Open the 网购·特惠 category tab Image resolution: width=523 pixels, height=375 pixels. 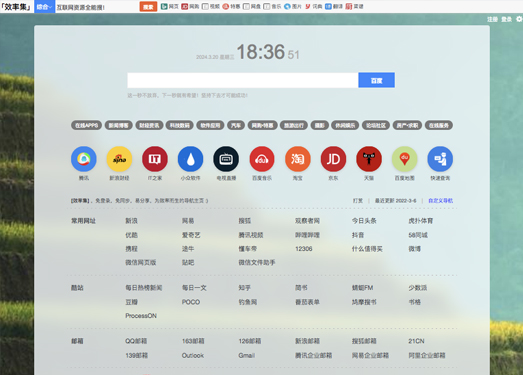coord(263,125)
